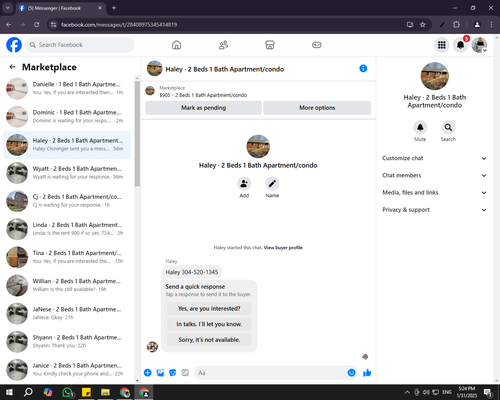The height and width of the screenshot is (400, 500).
Task: Open Sticky Notes from the taskbar
Action: [x=86, y=392]
